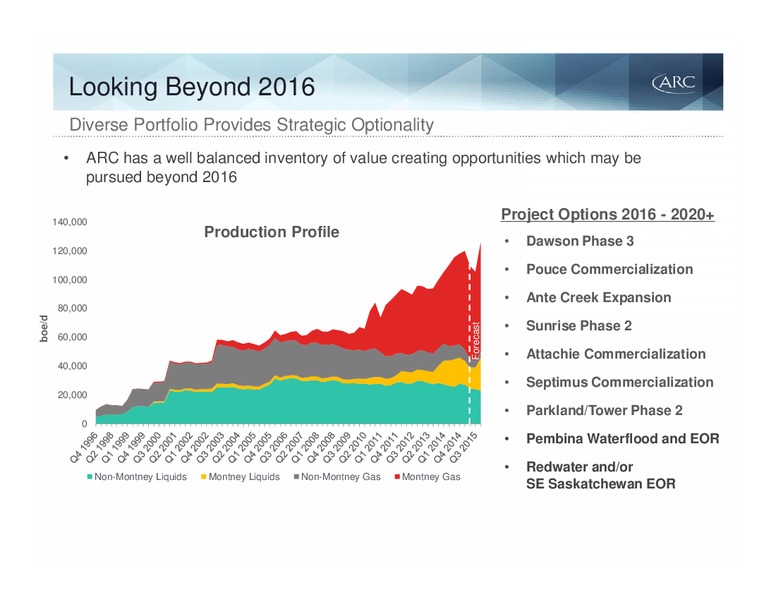776x600 pixels.
Task: Click the 'Sunrise Phase 2' bullet
Action: (579, 326)
